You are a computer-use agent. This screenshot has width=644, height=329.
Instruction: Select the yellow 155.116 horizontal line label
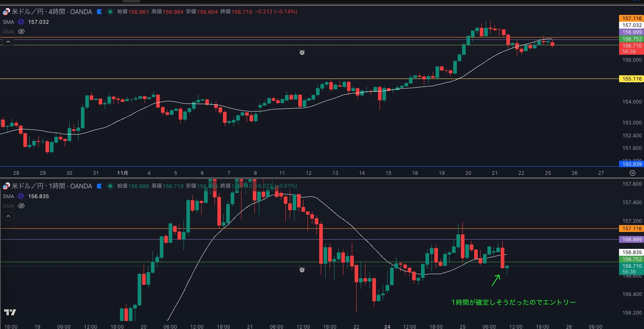click(x=632, y=79)
